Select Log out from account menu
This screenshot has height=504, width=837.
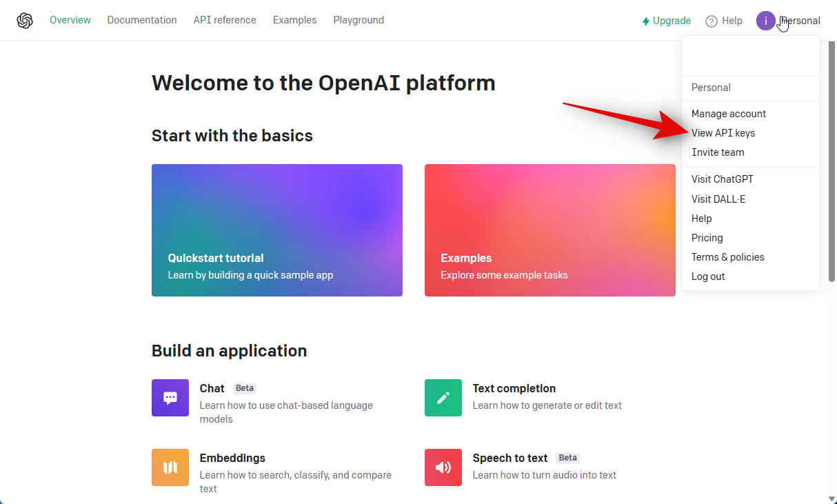708,276
